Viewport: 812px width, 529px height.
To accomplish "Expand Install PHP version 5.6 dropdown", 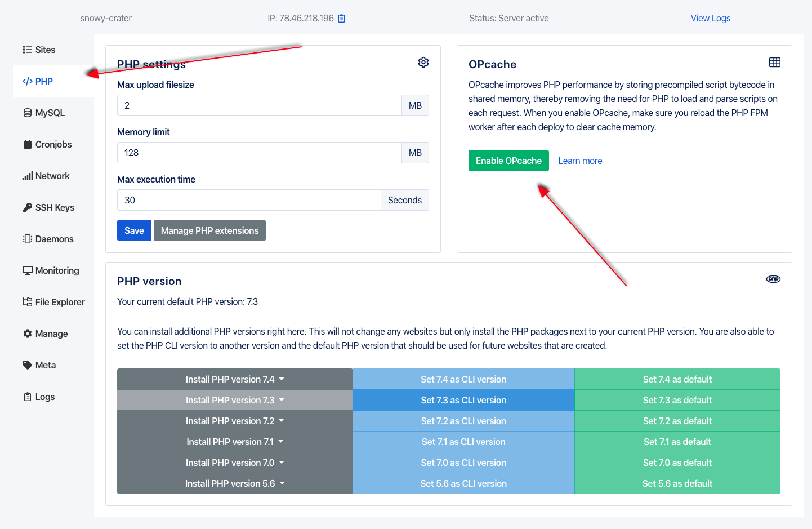I will click(x=235, y=483).
